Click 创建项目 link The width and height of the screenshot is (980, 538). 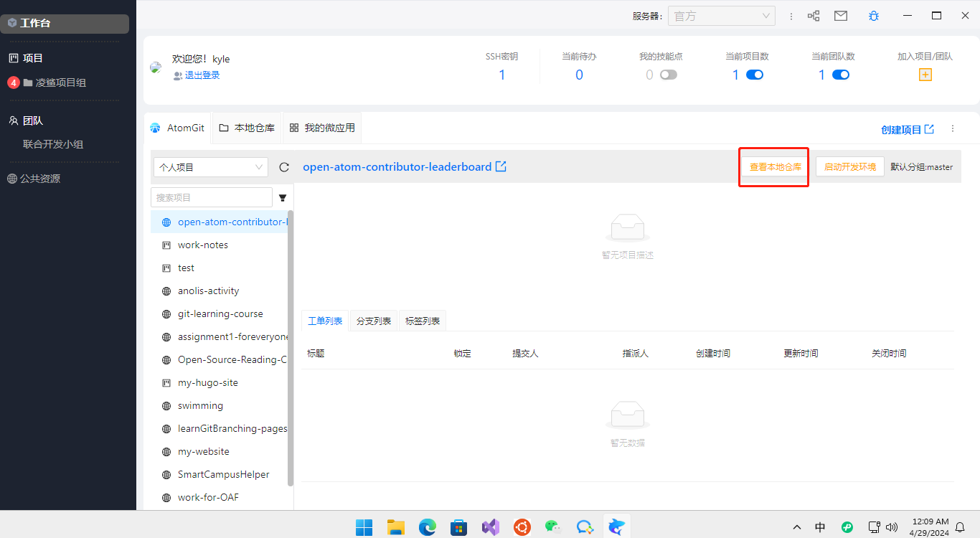tap(908, 130)
